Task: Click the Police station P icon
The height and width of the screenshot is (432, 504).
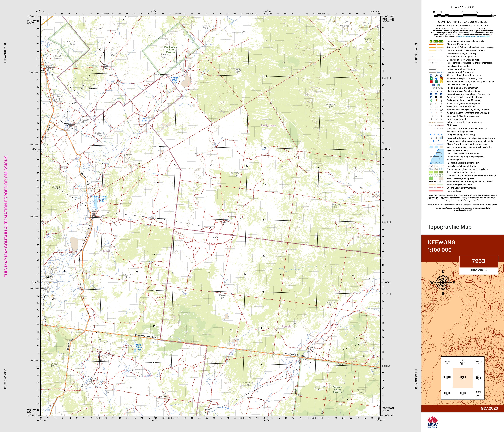Action: click(434, 85)
